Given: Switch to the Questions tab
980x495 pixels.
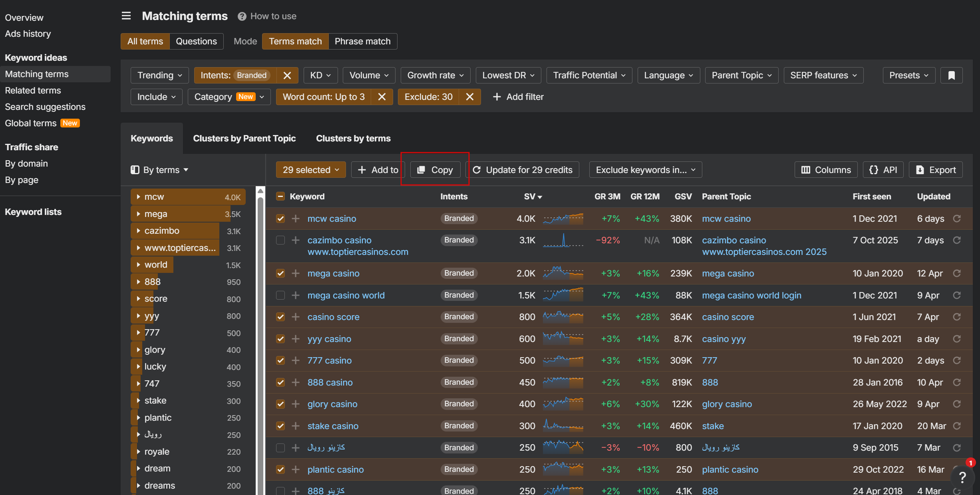Looking at the screenshot, I should 196,42.
